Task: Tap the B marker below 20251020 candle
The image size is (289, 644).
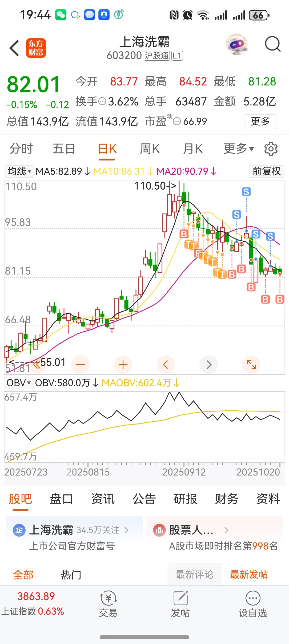Action: coord(280,299)
